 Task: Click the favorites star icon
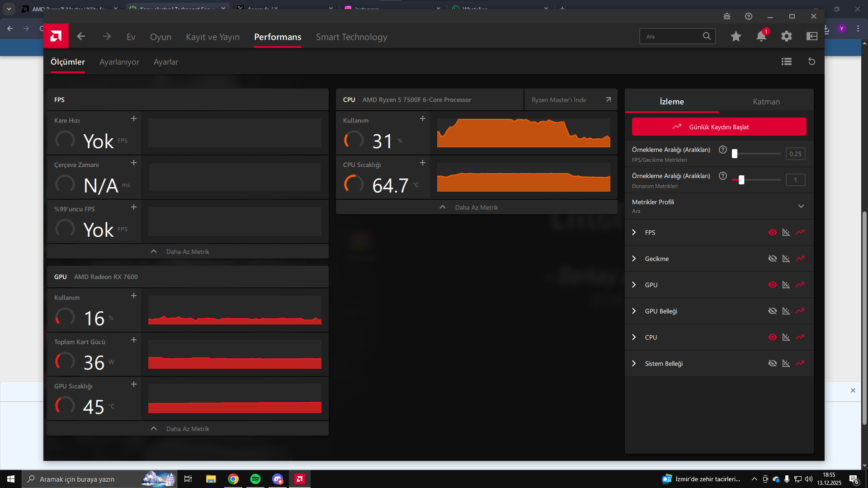[736, 36]
